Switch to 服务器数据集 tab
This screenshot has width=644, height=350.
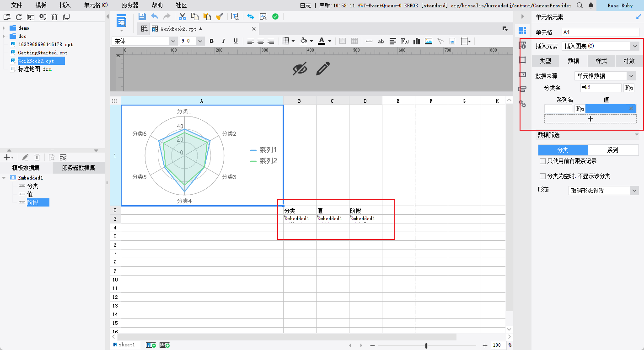click(79, 168)
